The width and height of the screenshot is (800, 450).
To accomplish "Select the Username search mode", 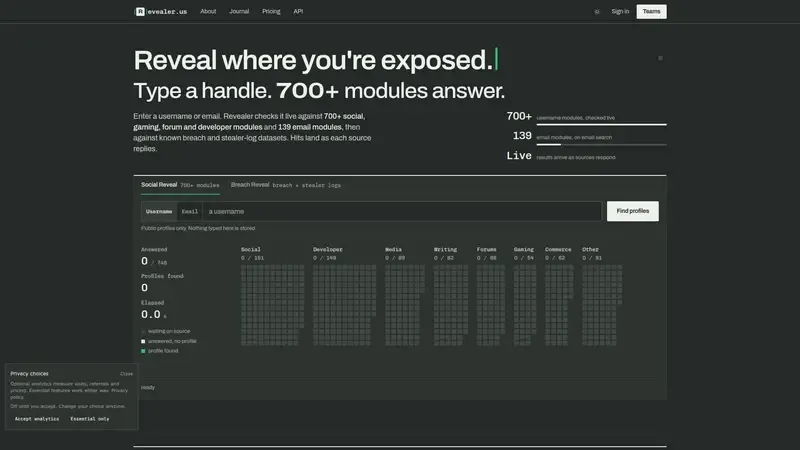I will point(159,211).
